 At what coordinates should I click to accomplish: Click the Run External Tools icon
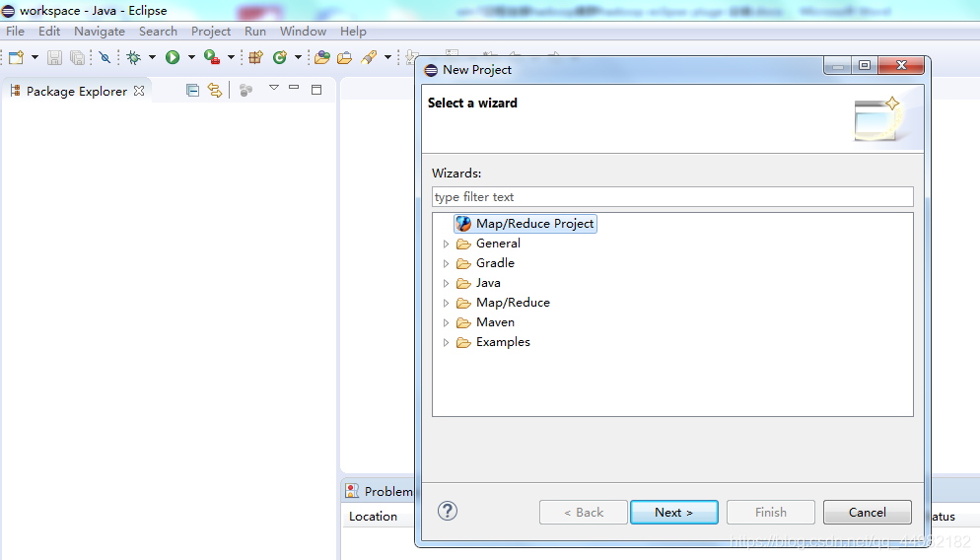212,57
